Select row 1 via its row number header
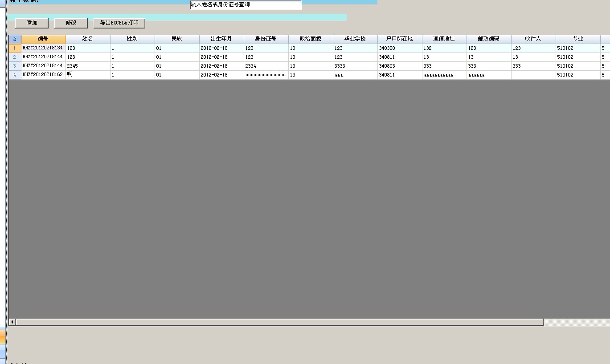Viewport: 610px width, 364px height. coord(15,48)
